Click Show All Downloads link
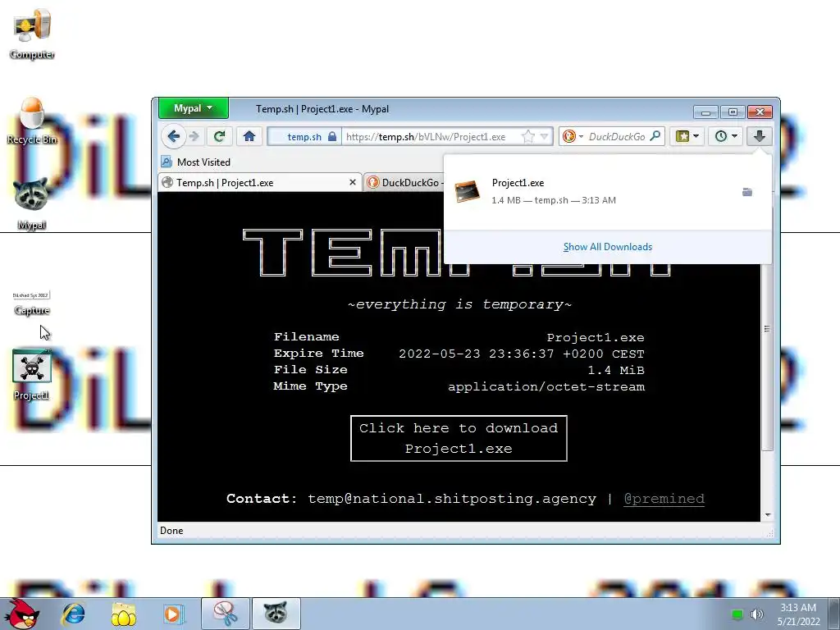840x630 pixels. tap(608, 247)
